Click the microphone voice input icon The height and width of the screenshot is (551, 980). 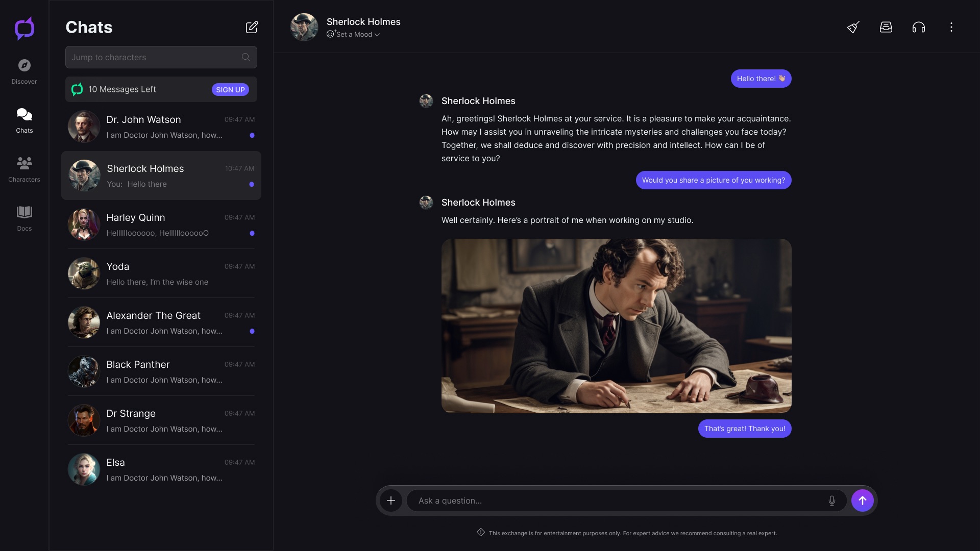(832, 500)
